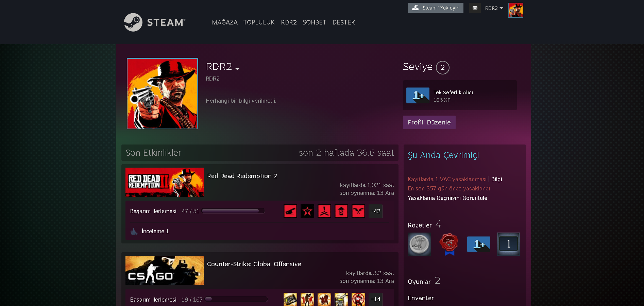The height and width of the screenshot is (306, 644).
Task: Open the bomb defuse pliers achievement icon
Action: click(341, 299)
